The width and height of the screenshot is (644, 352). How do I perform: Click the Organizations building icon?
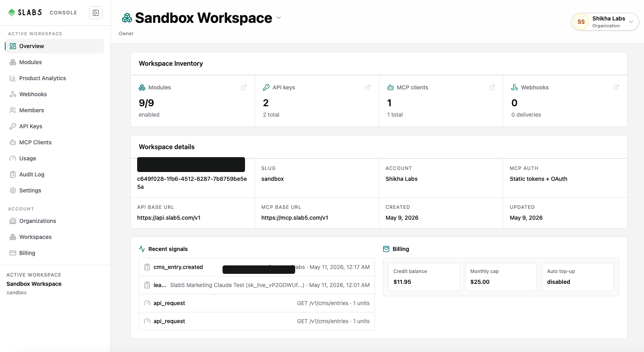point(13,221)
